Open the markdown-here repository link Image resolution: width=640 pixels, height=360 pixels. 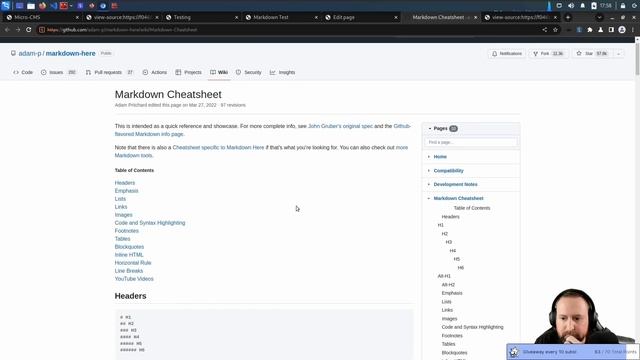pyautogui.click(x=71, y=53)
